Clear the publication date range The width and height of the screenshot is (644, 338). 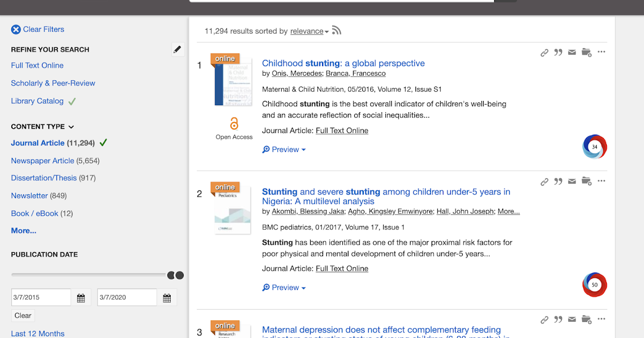pos(23,315)
